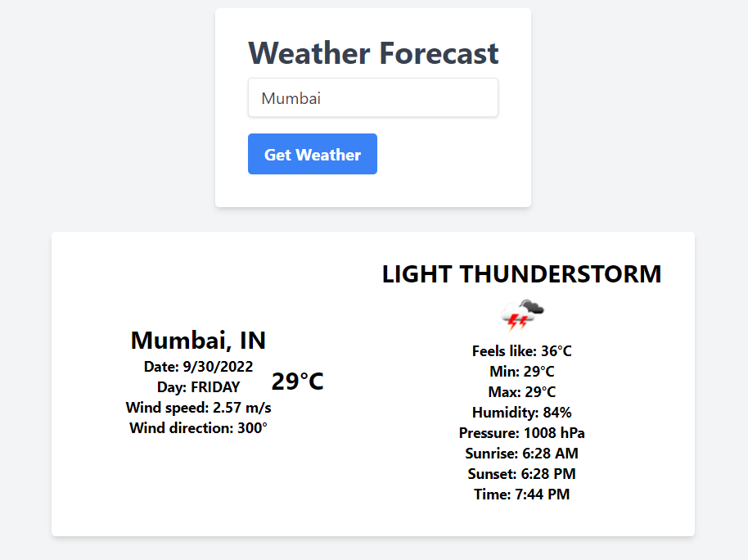Select the Wind direction: 300° text
This screenshot has width=748, height=560.
(197, 427)
